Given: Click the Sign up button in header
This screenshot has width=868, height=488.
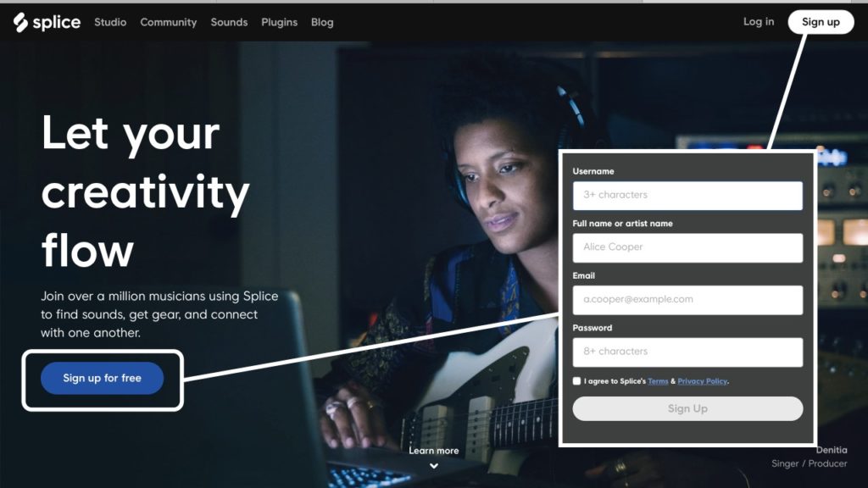Looking at the screenshot, I should pyautogui.click(x=821, y=22).
